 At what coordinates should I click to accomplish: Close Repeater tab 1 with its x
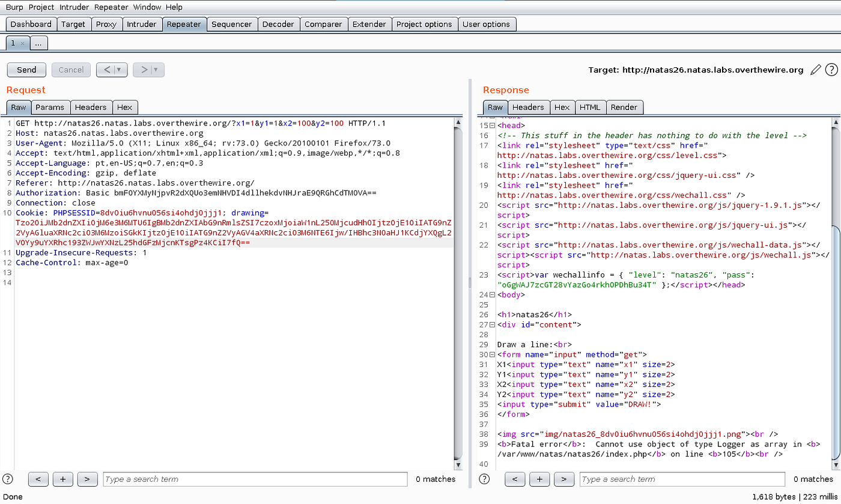click(x=22, y=43)
